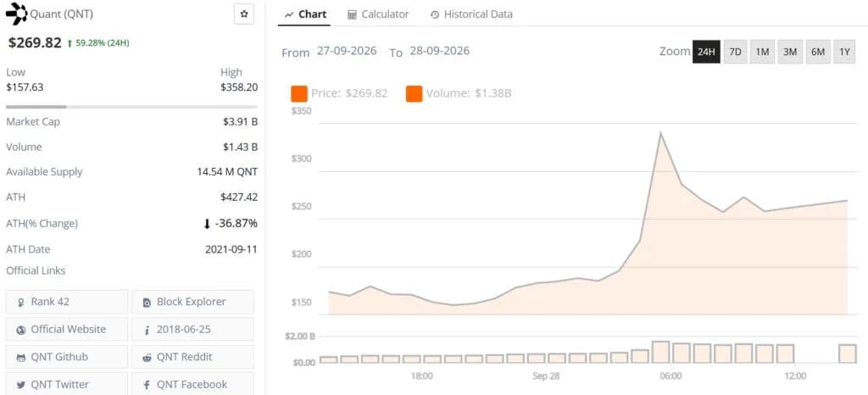Click the Available Supply 14.54 M QNT
The height and width of the screenshot is (395, 868).
click(227, 172)
